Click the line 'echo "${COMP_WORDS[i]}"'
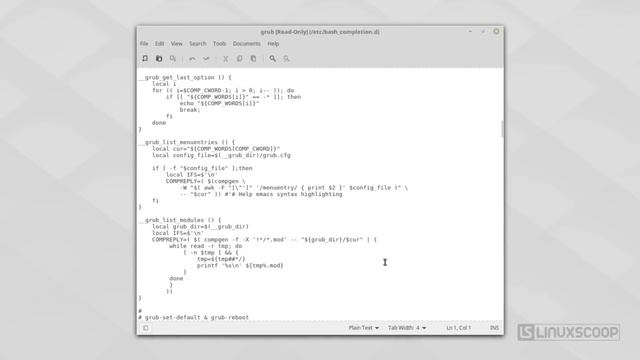640x360 pixels. 220,103
